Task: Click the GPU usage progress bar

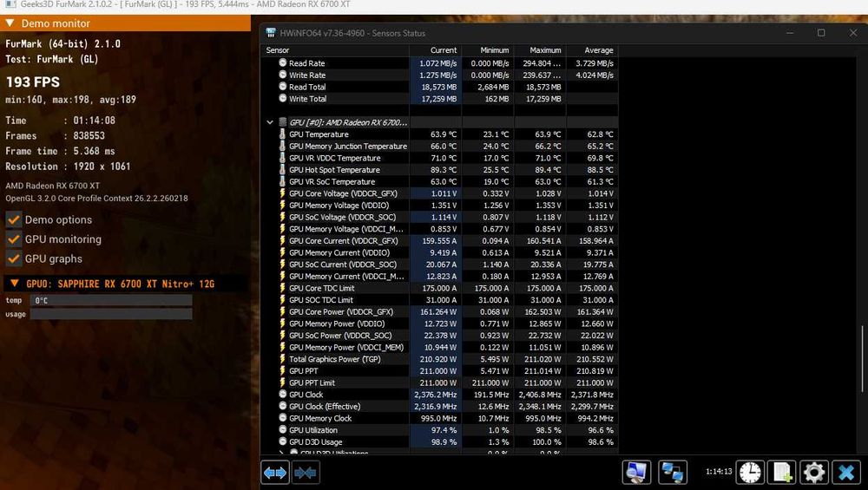Action: tap(111, 314)
